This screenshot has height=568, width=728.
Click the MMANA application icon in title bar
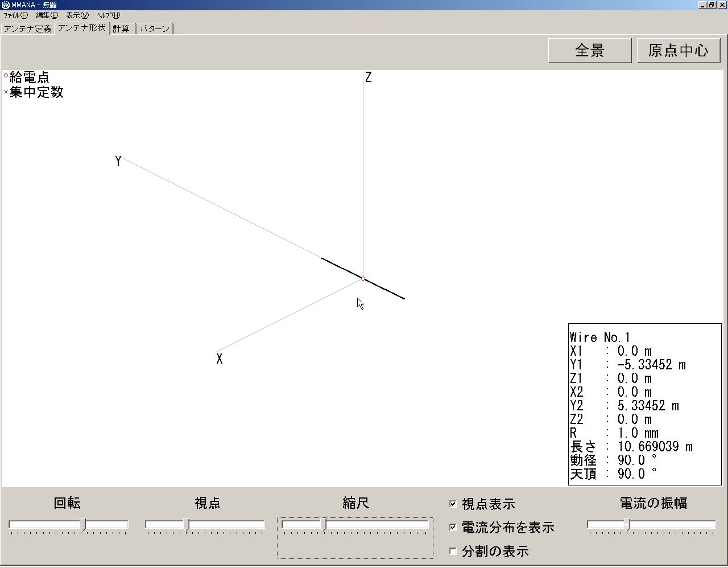[6, 5]
